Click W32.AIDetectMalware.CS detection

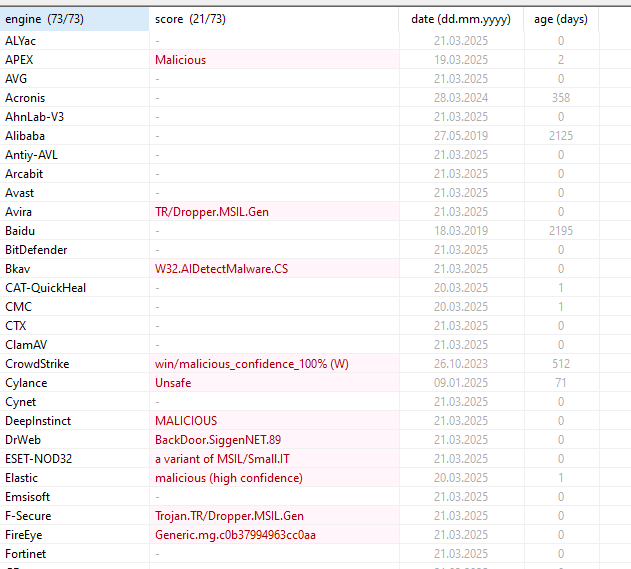click(x=222, y=269)
